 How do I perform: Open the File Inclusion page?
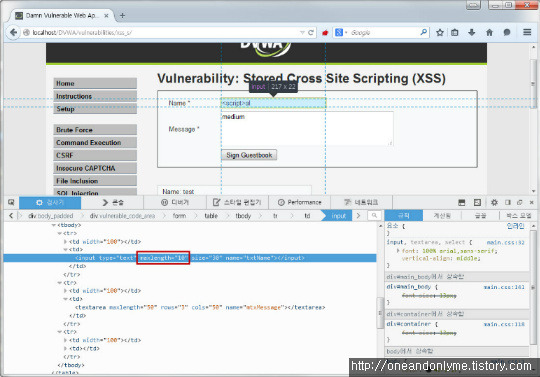click(95, 181)
